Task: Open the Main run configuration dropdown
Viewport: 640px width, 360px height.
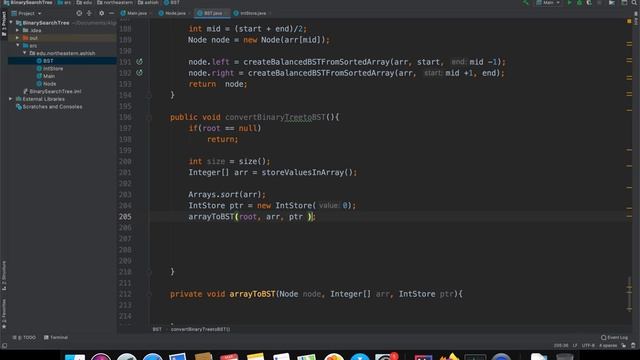Action: [x=548, y=3]
